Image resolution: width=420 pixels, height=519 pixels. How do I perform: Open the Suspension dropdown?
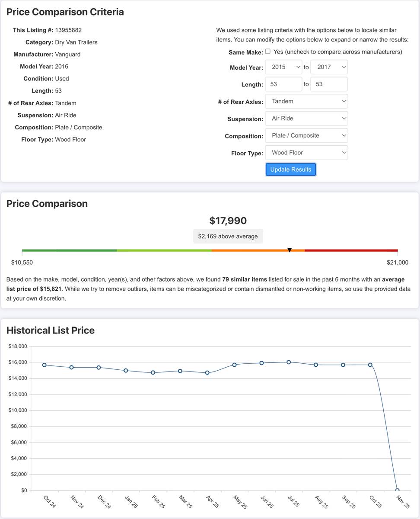(306, 119)
